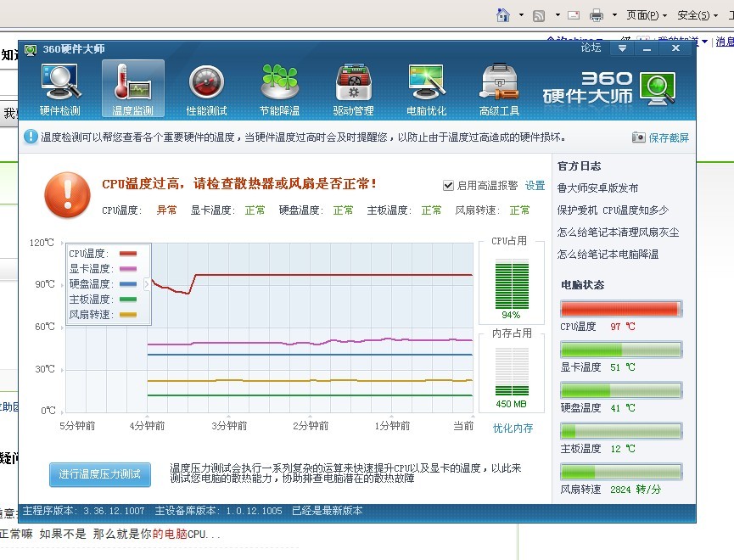Open the title bar dropdown menu arrow
Image resolution: width=734 pixels, height=560 pixels.
(622, 48)
